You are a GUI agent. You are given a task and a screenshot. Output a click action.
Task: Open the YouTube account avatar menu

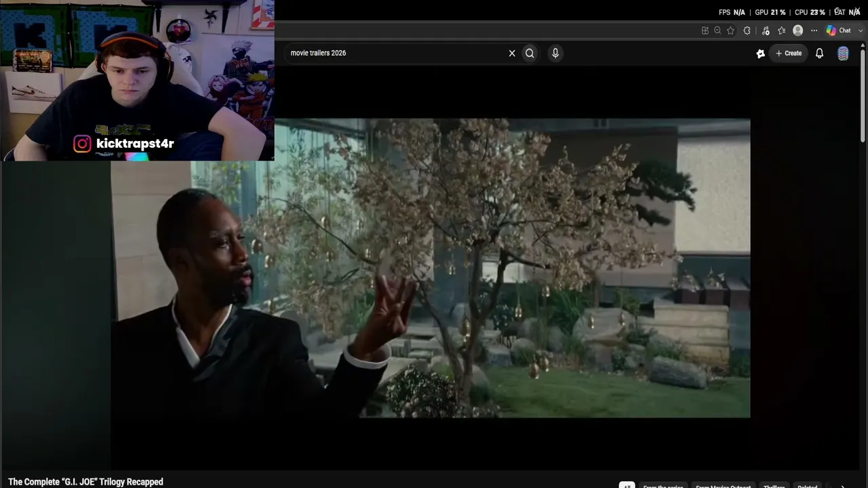tap(843, 54)
